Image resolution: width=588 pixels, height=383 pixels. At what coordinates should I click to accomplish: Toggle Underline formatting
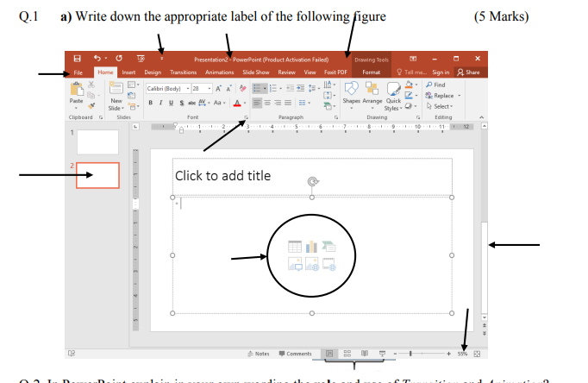coord(171,103)
